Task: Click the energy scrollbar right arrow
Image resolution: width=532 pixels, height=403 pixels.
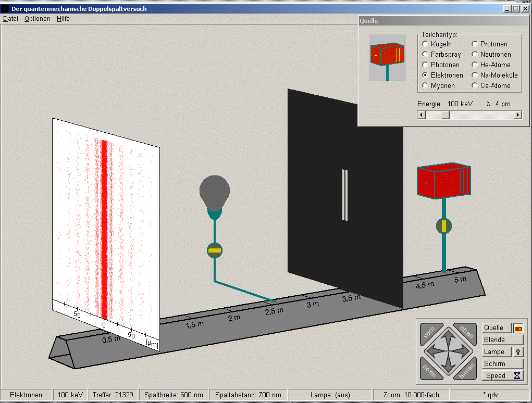Action: [x=517, y=115]
